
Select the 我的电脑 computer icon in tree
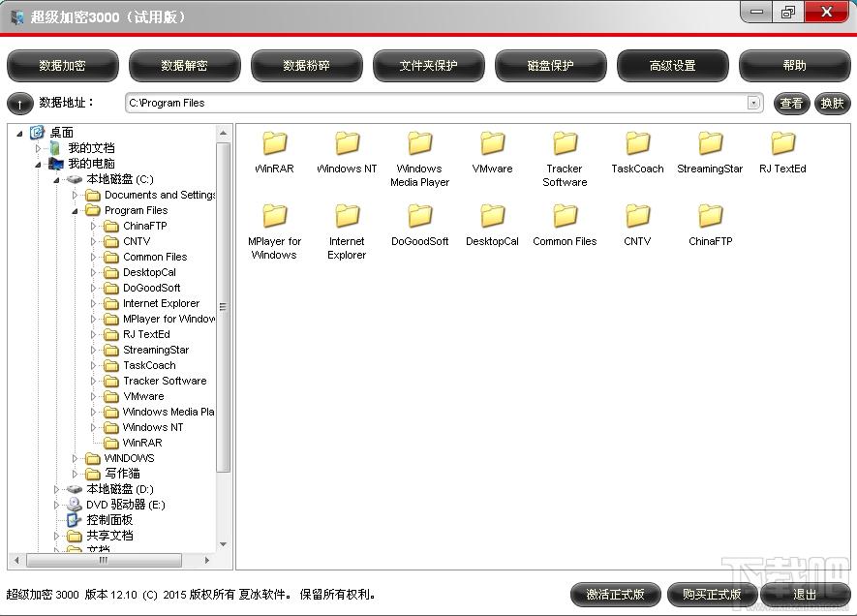pyautogui.click(x=56, y=164)
